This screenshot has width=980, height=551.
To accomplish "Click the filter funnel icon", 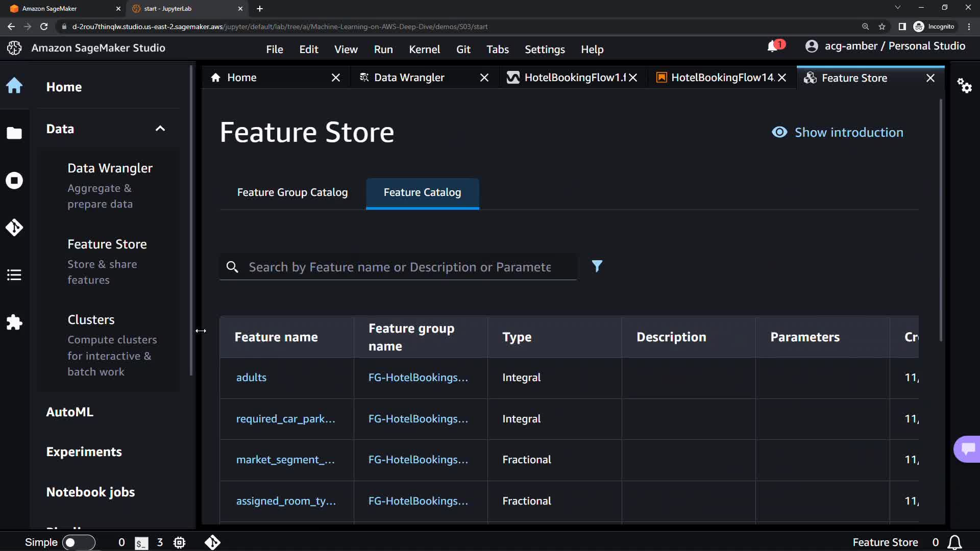I will (x=597, y=266).
